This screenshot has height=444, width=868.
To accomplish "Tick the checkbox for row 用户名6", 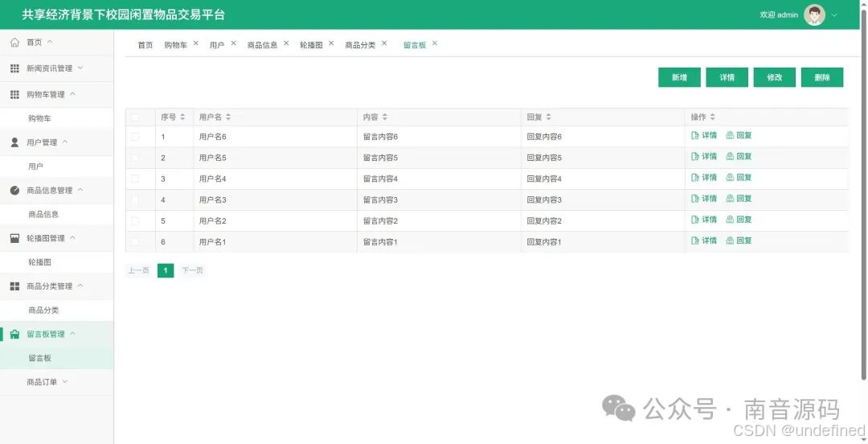I will pyautogui.click(x=135, y=137).
